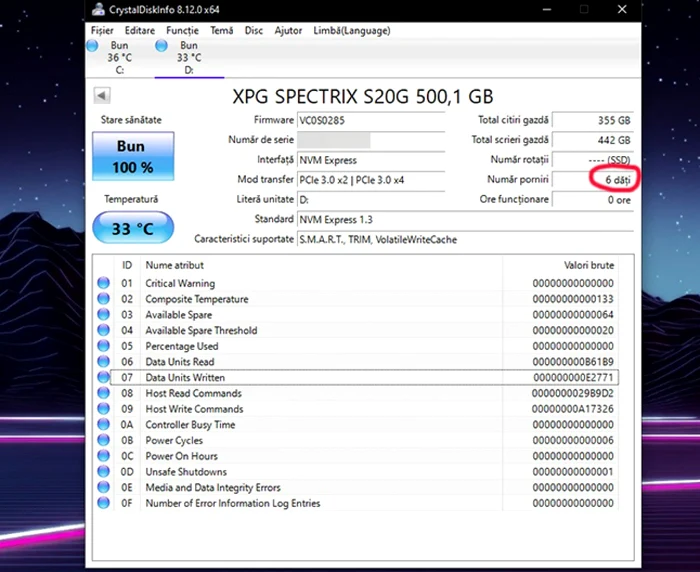Click the status orb of Host Write Commands

[x=103, y=409]
